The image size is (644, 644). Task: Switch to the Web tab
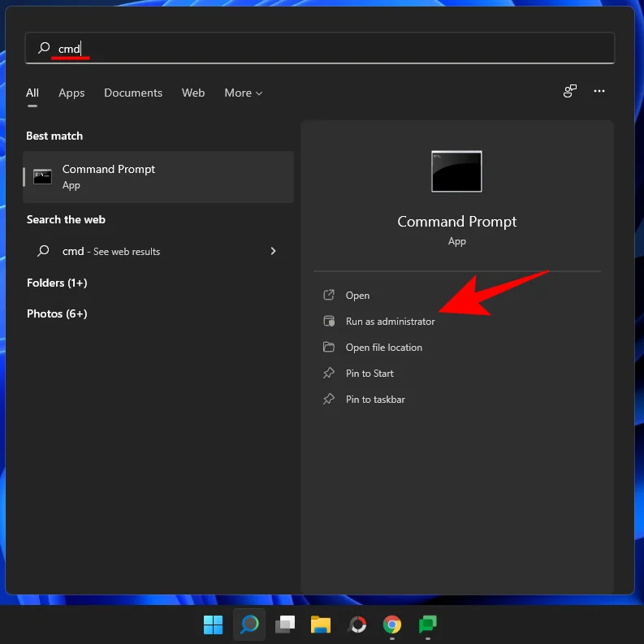click(193, 93)
